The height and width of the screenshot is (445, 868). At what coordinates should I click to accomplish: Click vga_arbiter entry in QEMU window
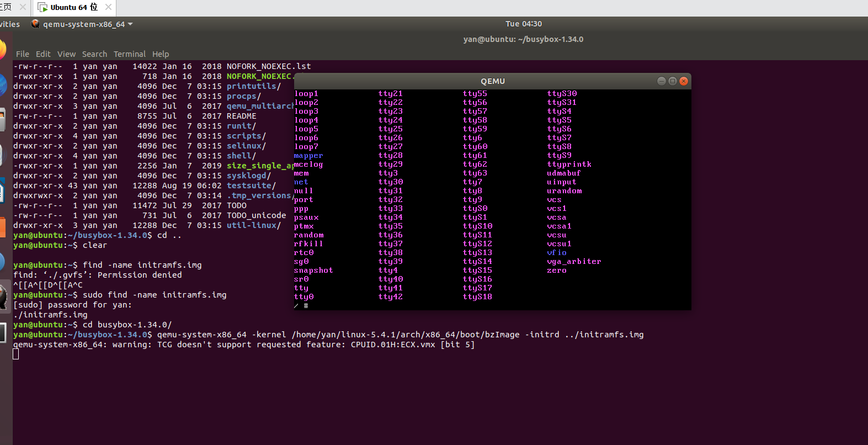point(574,261)
